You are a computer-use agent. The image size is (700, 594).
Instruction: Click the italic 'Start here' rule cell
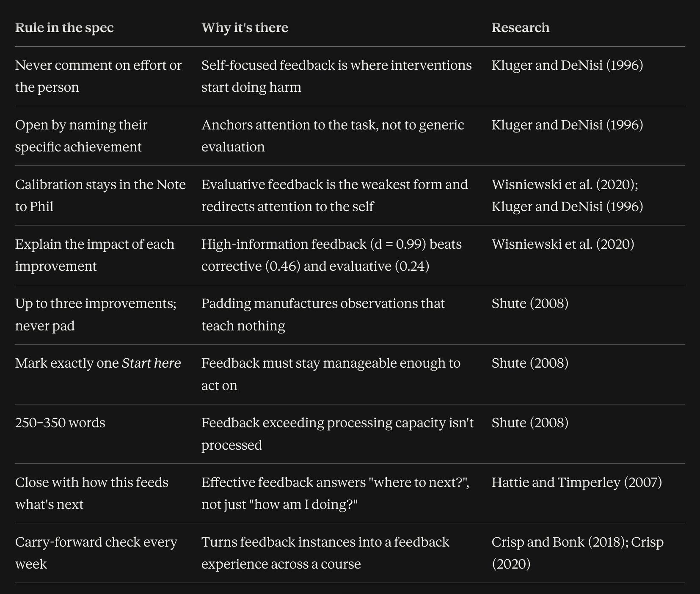pyautogui.click(x=98, y=363)
